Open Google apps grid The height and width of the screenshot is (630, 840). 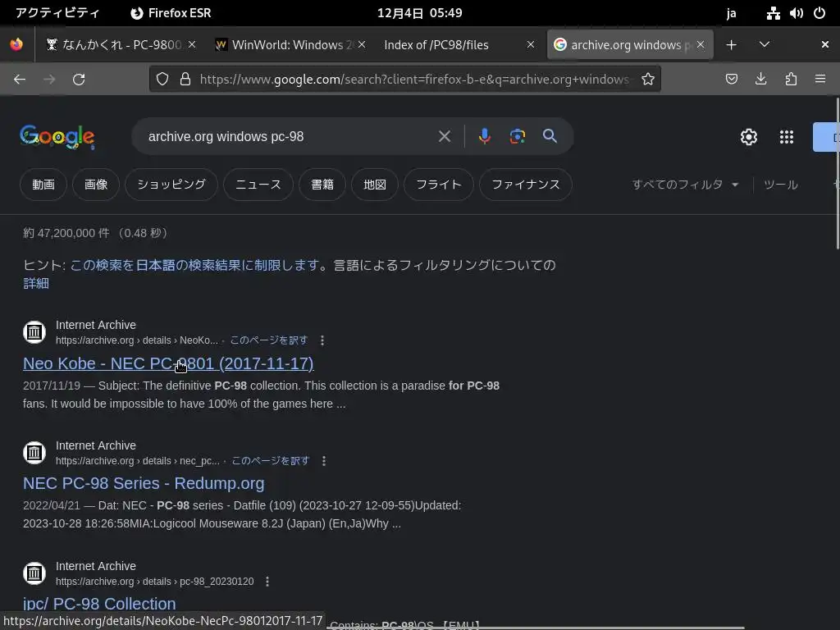pyautogui.click(x=787, y=137)
